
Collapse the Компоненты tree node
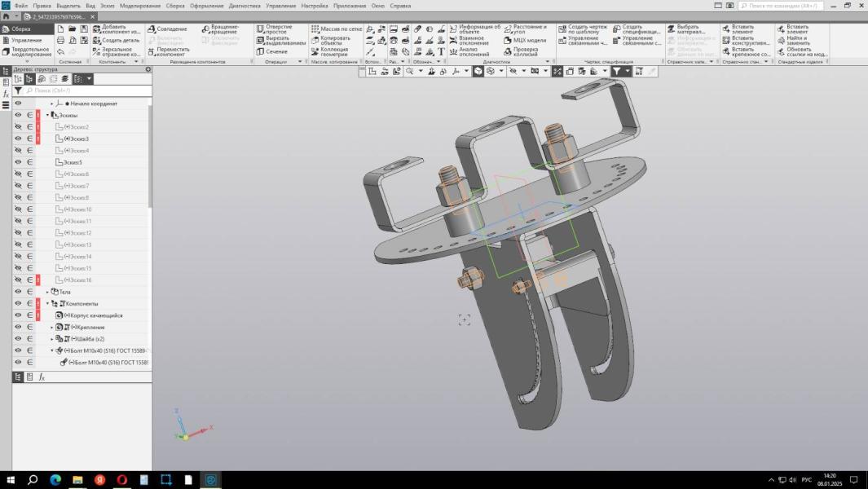tap(47, 303)
